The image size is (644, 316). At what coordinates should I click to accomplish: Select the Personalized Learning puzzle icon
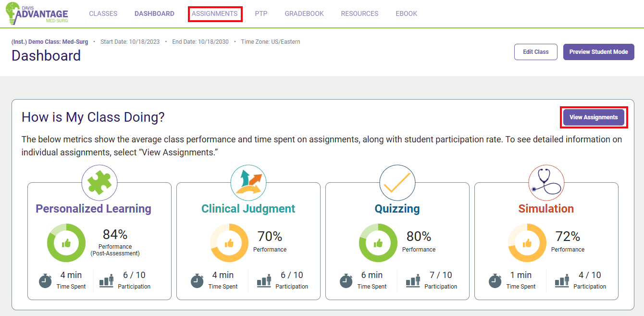pos(99,183)
